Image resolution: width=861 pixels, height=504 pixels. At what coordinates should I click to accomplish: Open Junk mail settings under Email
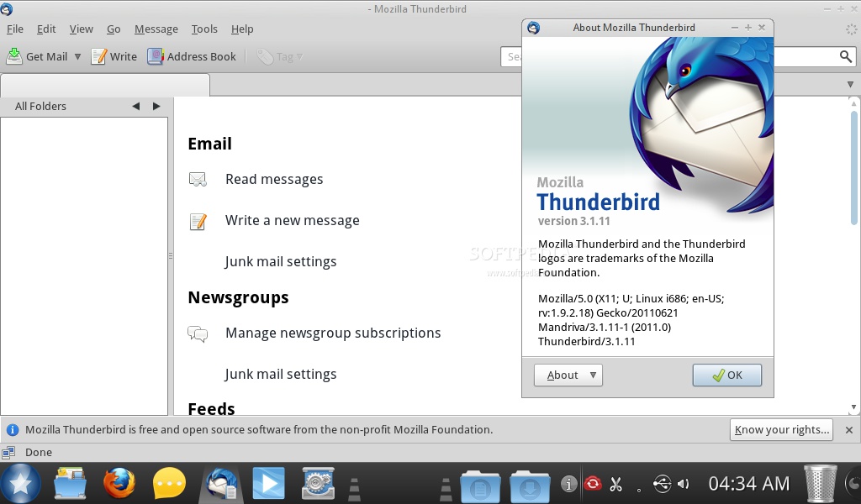point(281,261)
